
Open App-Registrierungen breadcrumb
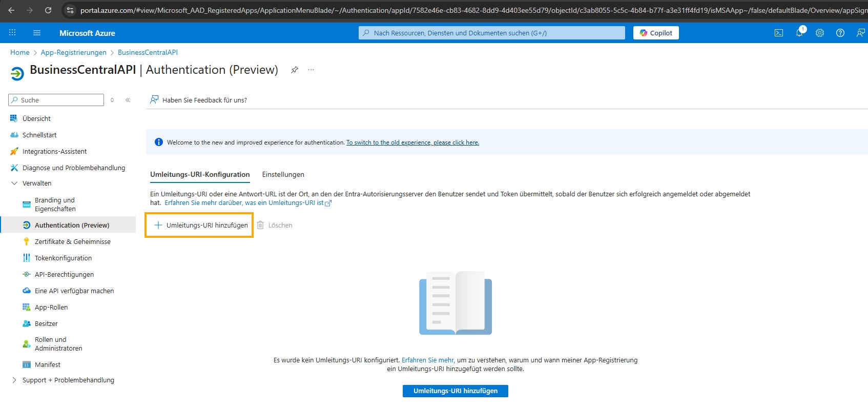pyautogui.click(x=74, y=52)
